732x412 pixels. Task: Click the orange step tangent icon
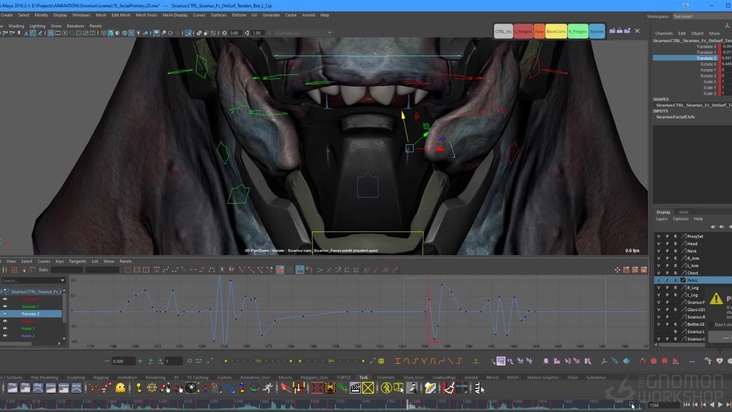460,361
